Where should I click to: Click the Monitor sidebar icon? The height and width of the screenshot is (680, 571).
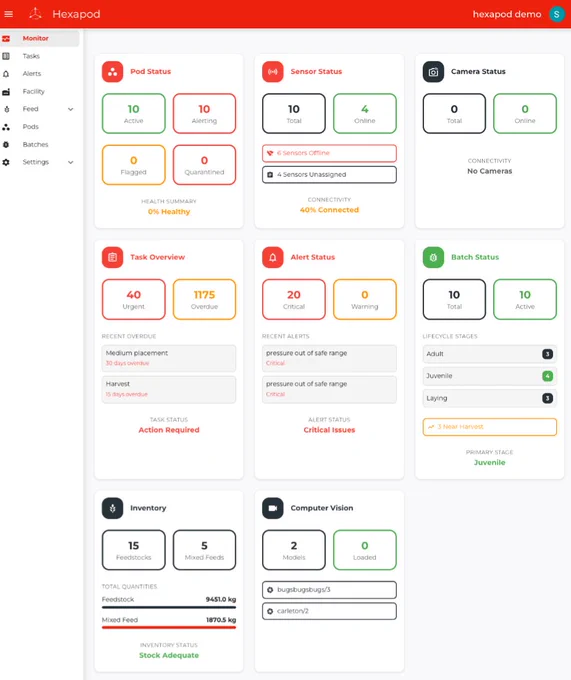coord(6,39)
